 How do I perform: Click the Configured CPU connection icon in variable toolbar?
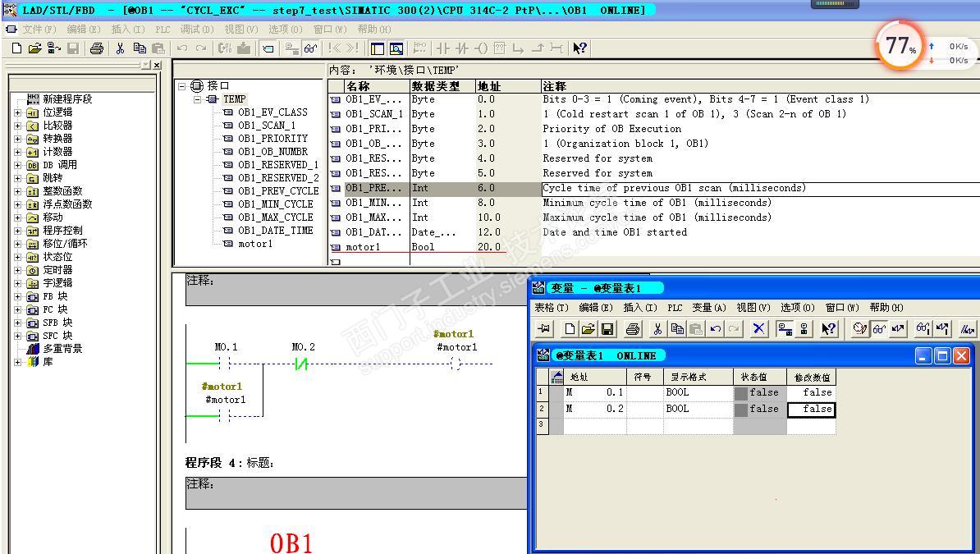tap(785, 328)
